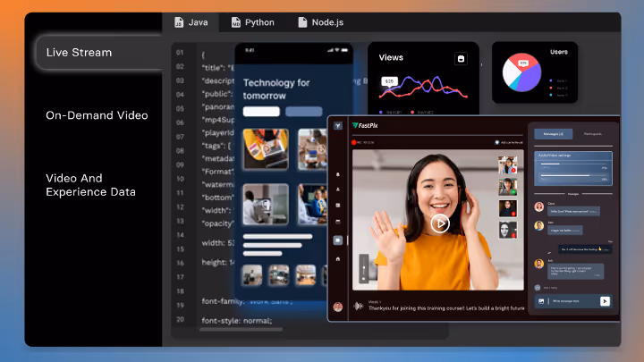
Task: Click the Python file icon
Action: (x=236, y=22)
